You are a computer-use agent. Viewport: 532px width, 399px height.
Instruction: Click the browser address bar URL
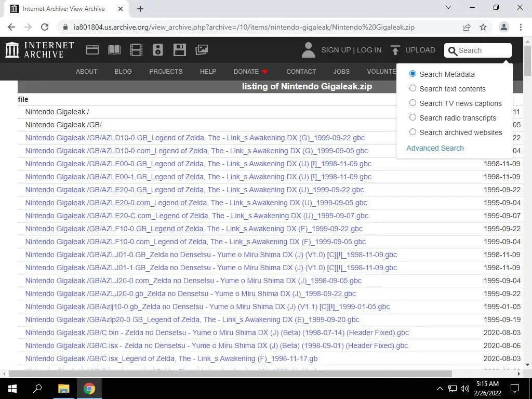244,27
